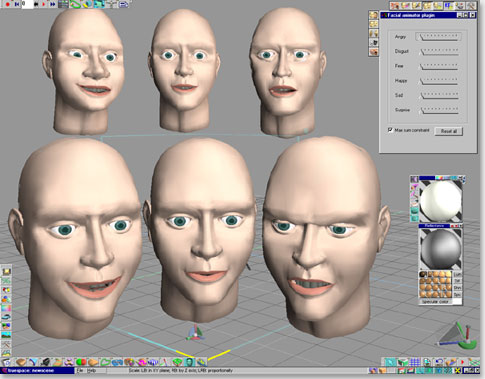
Task: Adjust the Sad expression slider
Action: click(439, 95)
